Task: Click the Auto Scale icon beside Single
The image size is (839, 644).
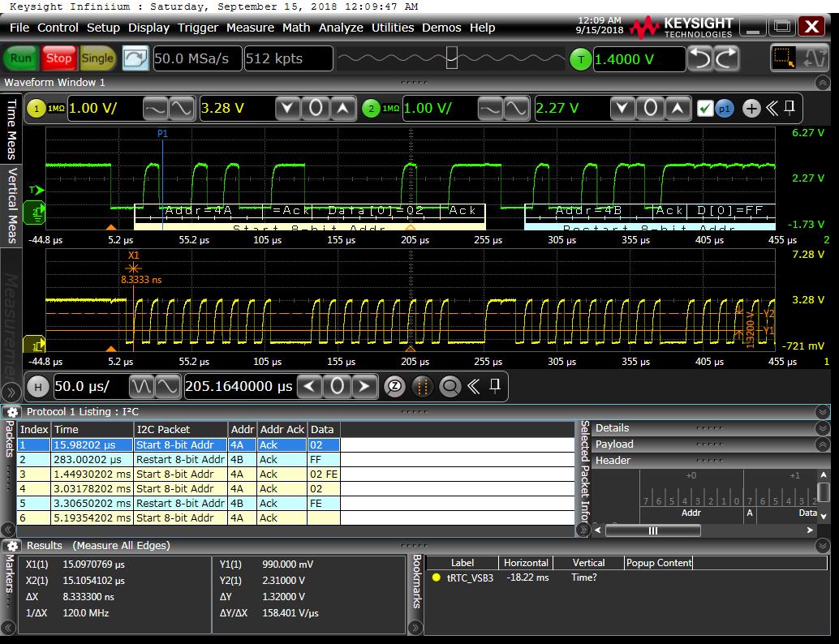Action: [x=136, y=58]
